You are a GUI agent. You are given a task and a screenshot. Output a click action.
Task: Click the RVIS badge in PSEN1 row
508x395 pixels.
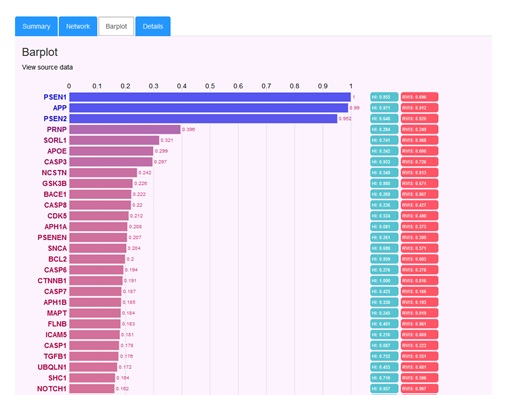point(419,97)
